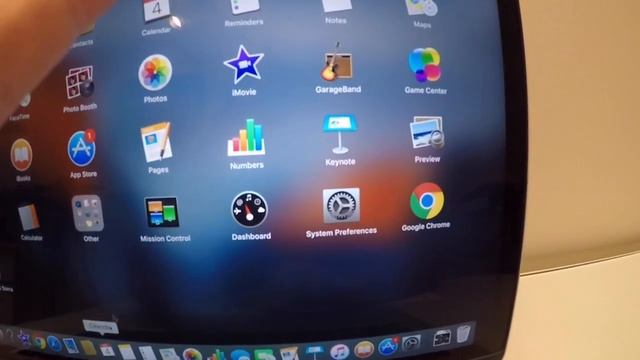This screenshot has width=640, height=360.
Task: Open the Other folder
Action: click(x=88, y=213)
